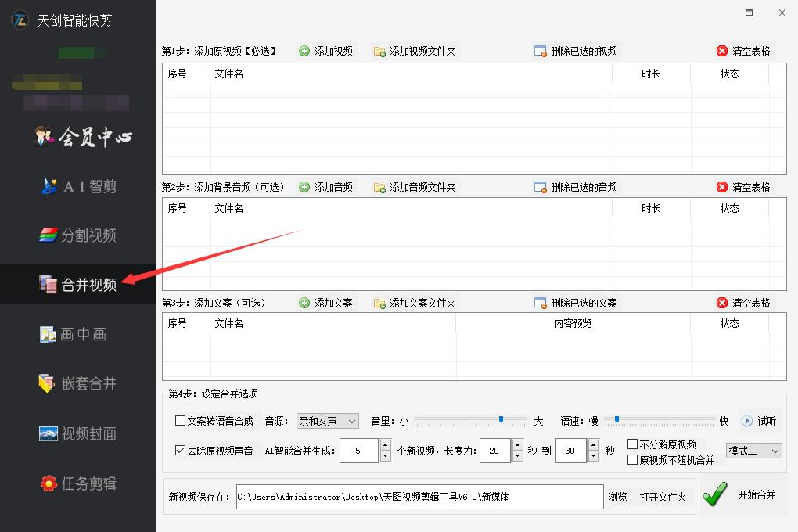This screenshot has width=798, height=532.
Task: Open the 模式二 mode dropdown
Action: tap(753, 451)
